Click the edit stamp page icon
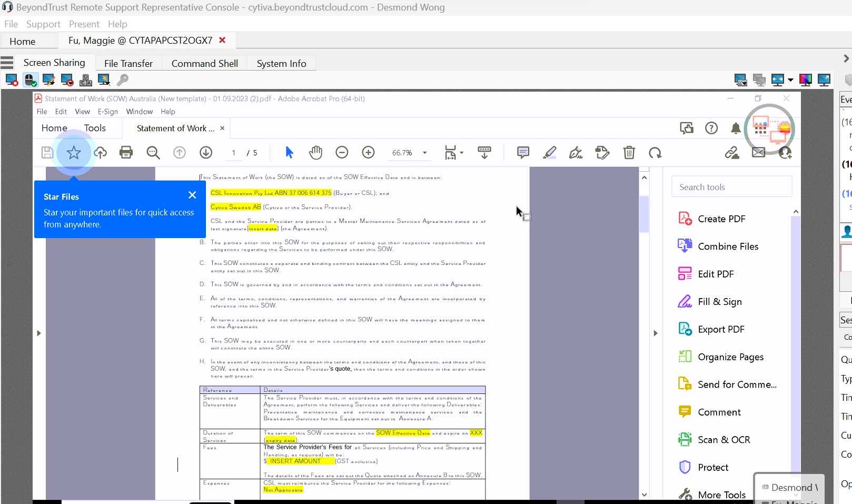The height and width of the screenshot is (504, 852). pyautogui.click(x=602, y=153)
